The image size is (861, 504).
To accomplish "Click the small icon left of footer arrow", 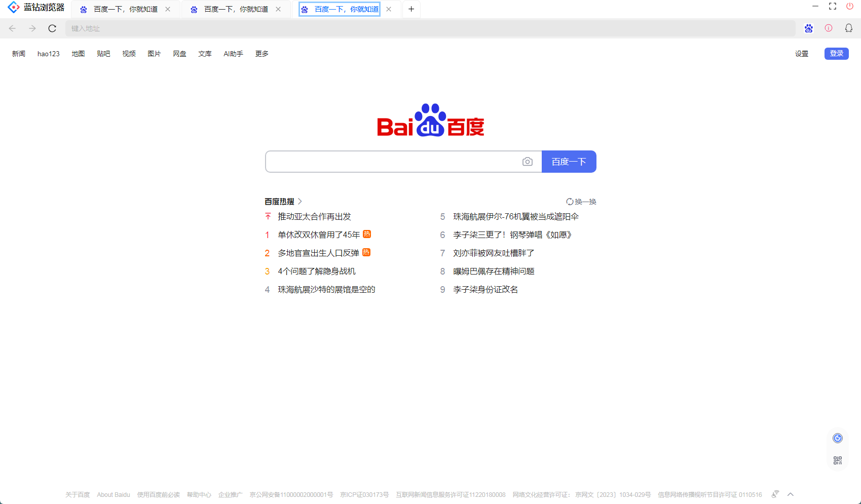I will (775, 494).
